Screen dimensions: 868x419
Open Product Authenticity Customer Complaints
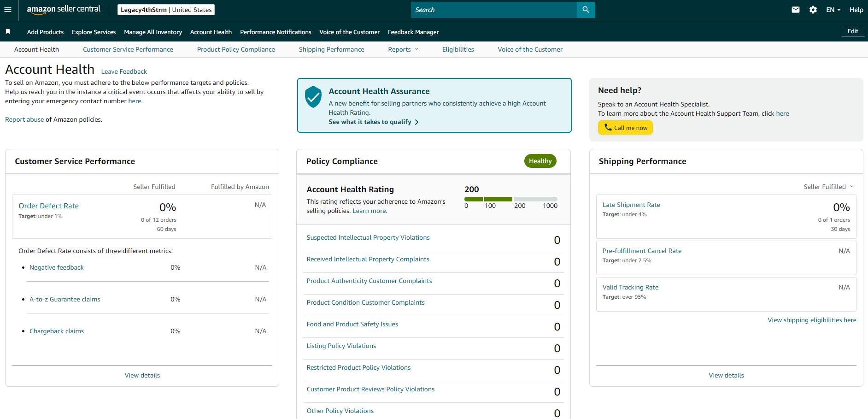pos(369,281)
